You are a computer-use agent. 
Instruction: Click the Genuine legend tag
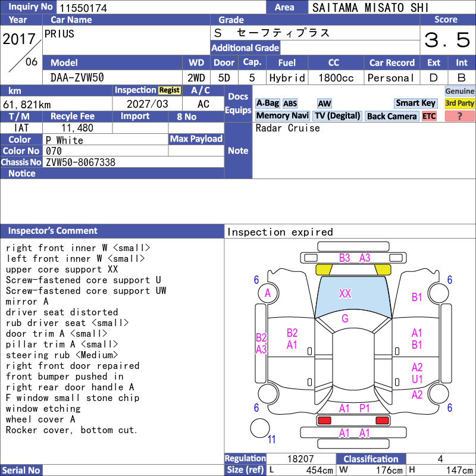(459, 91)
